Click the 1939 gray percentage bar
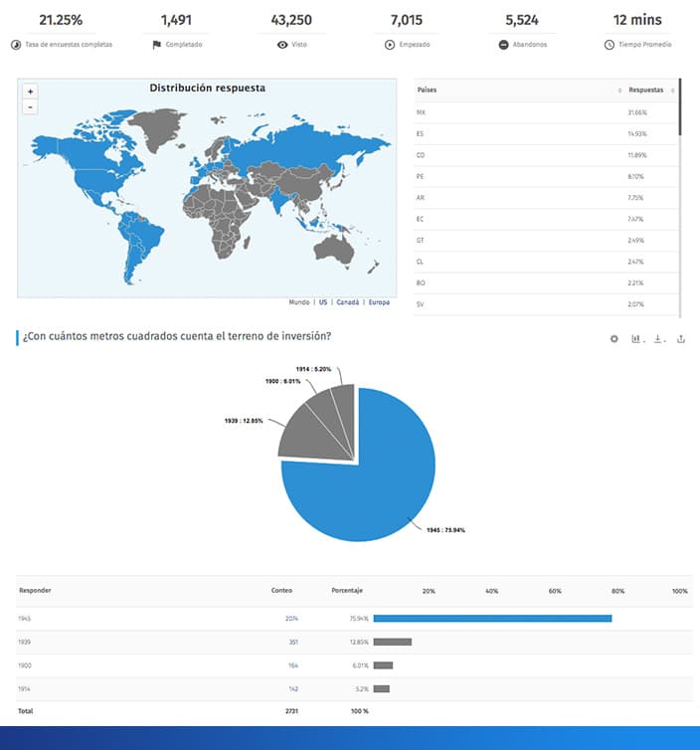Image resolution: width=700 pixels, height=750 pixels. [x=393, y=642]
